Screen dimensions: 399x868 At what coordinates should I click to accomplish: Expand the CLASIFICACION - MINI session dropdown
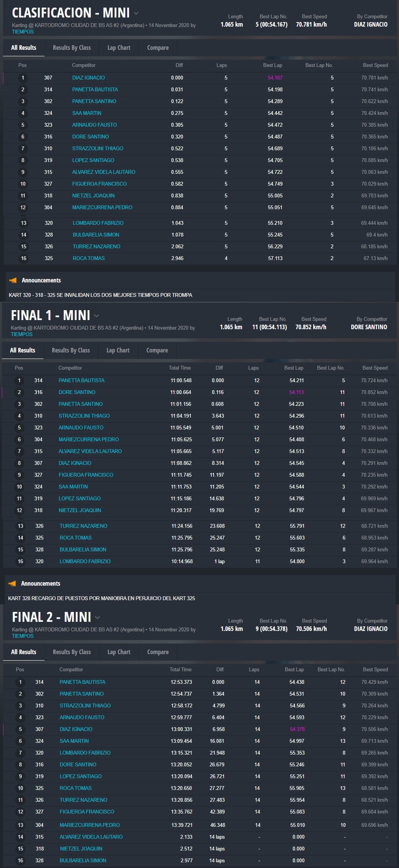[x=136, y=13]
